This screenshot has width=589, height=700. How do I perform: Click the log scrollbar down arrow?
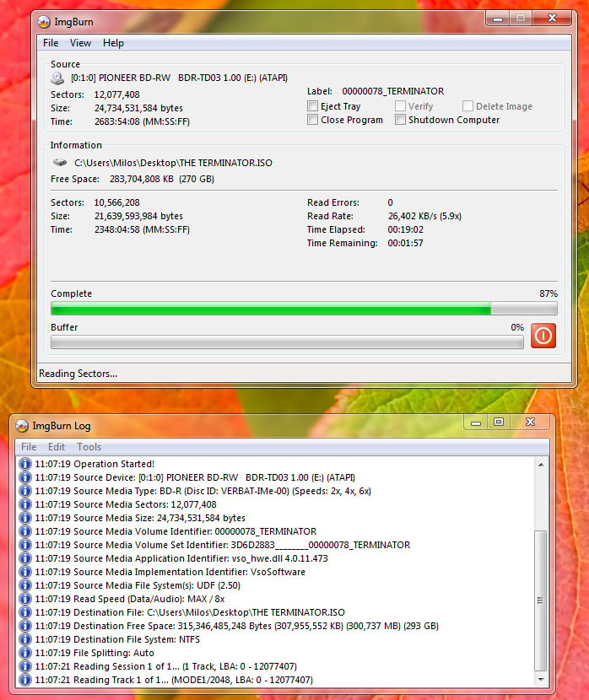point(541,680)
